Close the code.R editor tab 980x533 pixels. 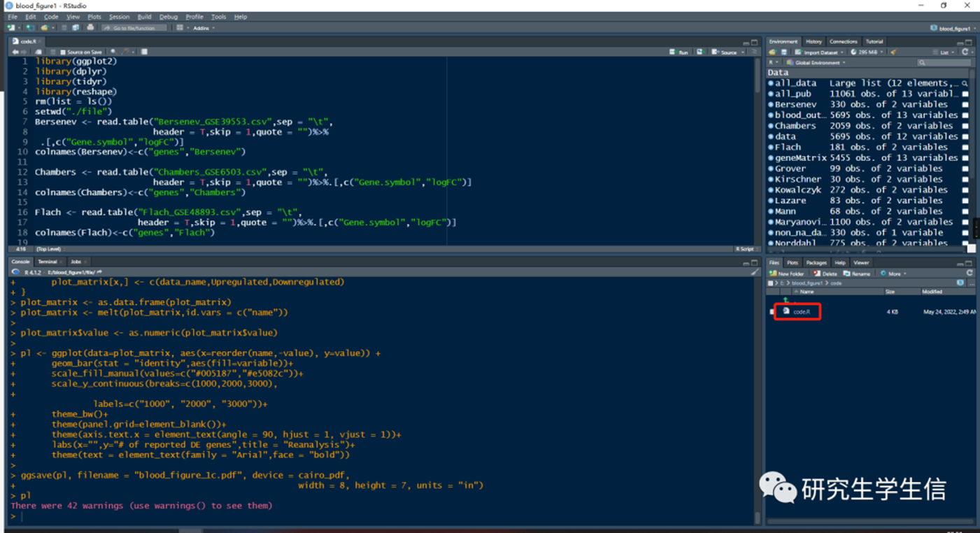[x=40, y=41]
